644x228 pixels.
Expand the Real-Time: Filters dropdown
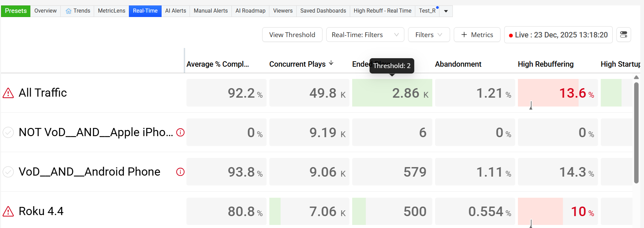point(365,35)
